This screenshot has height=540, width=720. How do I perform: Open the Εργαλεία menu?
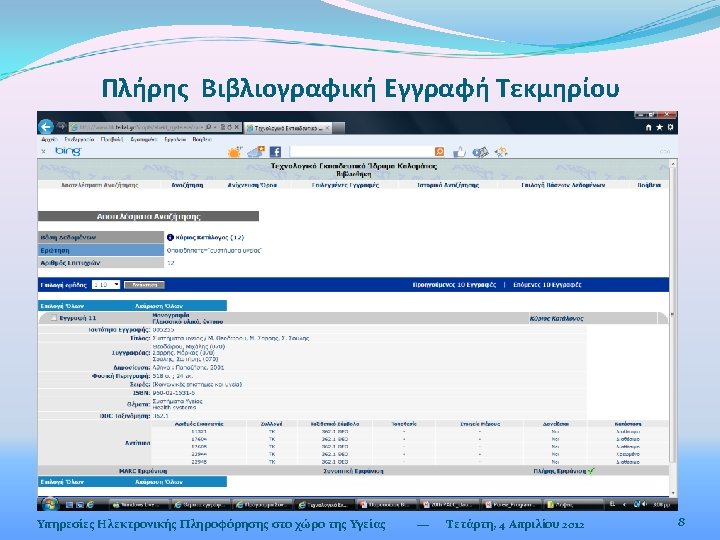coord(175,139)
